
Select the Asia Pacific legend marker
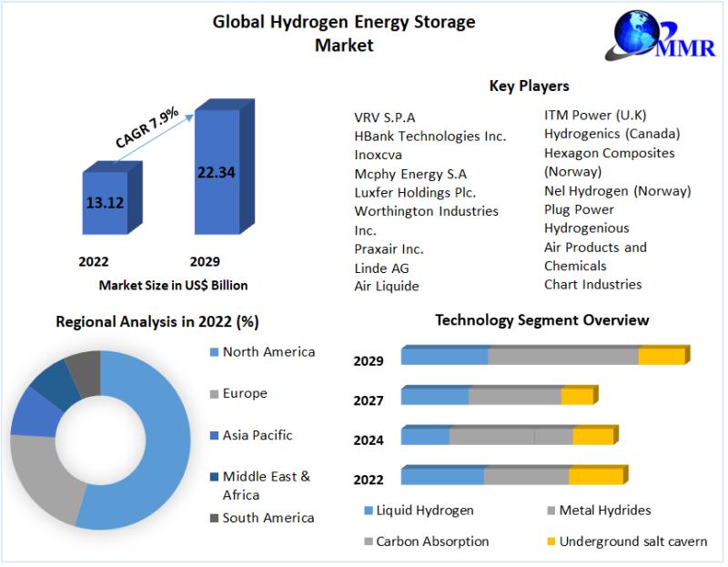214,436
